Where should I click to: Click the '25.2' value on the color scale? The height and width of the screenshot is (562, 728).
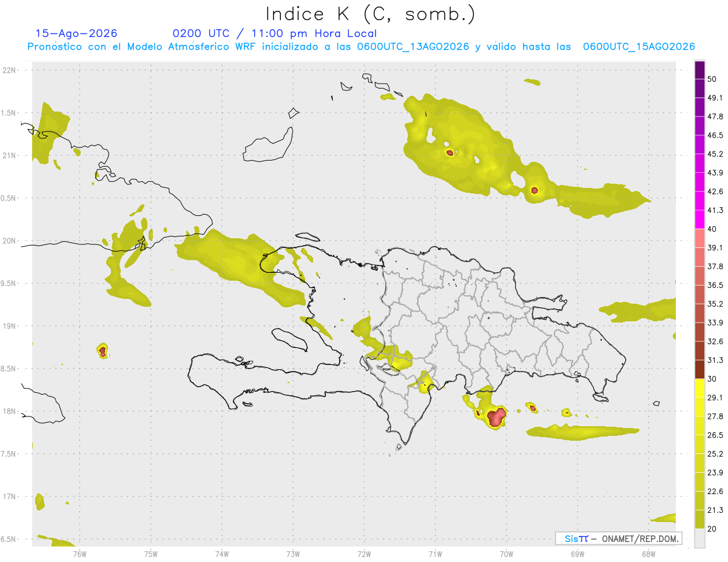pos(715,453)
